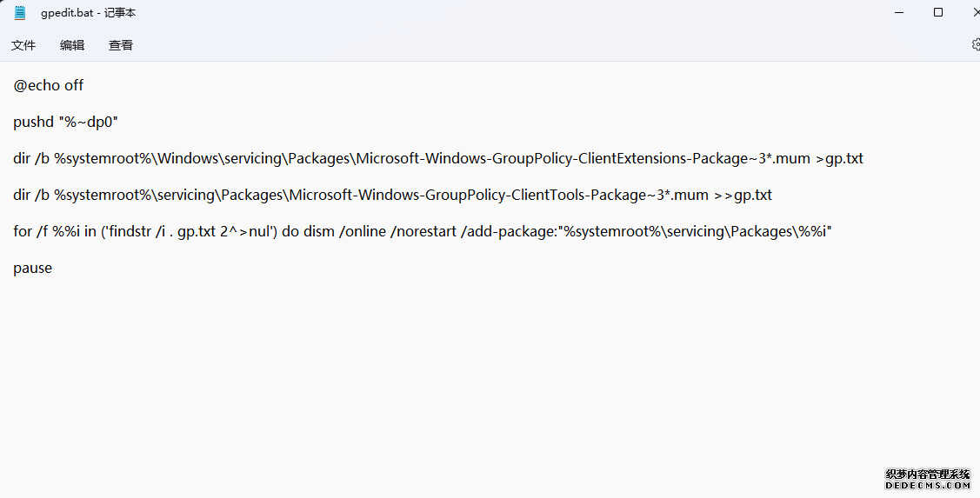Open the 文件 menu
The width and height of the screenshot is (980, 498).
pos(23,45)
